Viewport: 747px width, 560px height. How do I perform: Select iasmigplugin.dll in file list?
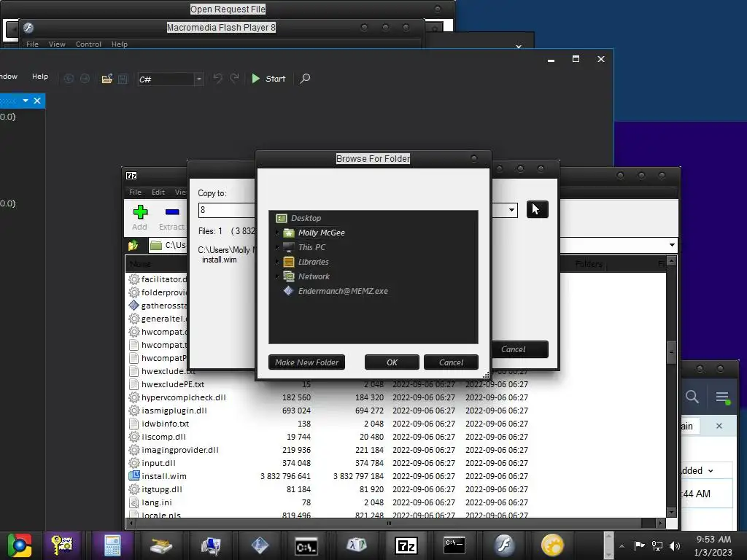point(174,411)
